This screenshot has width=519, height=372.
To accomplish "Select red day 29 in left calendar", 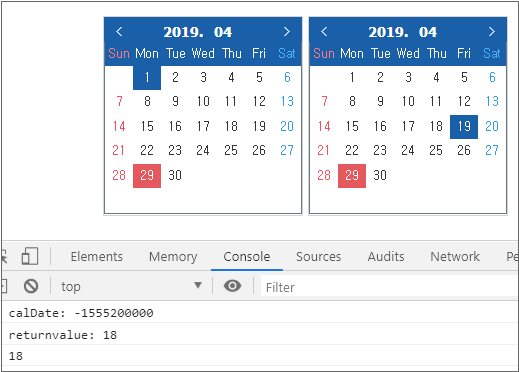I will tap(147, 176).
